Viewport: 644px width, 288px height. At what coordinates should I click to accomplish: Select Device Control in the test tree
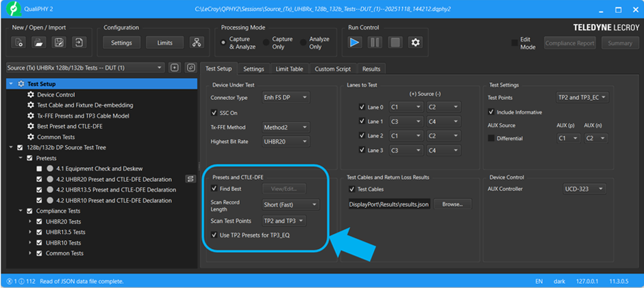[x=55, y=94]
